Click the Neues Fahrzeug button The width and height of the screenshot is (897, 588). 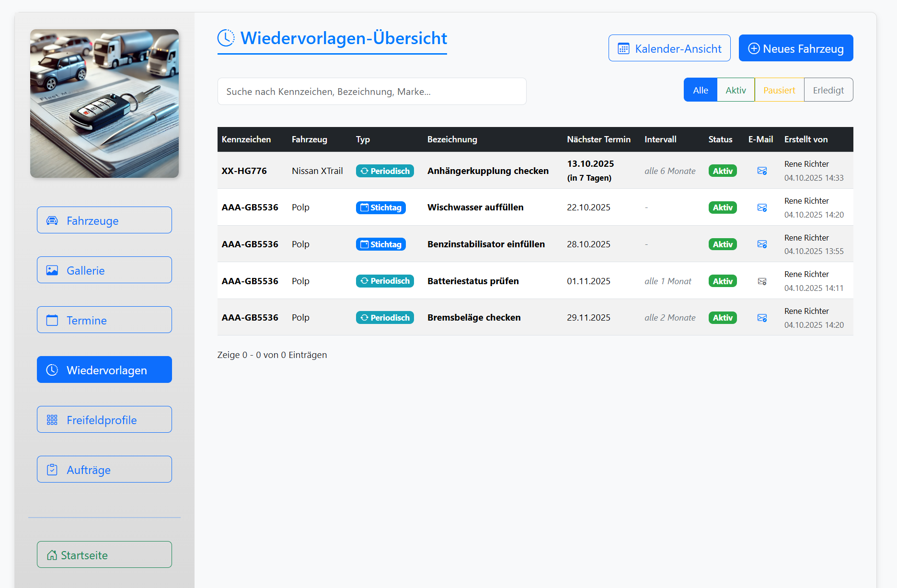pos(795,48)
